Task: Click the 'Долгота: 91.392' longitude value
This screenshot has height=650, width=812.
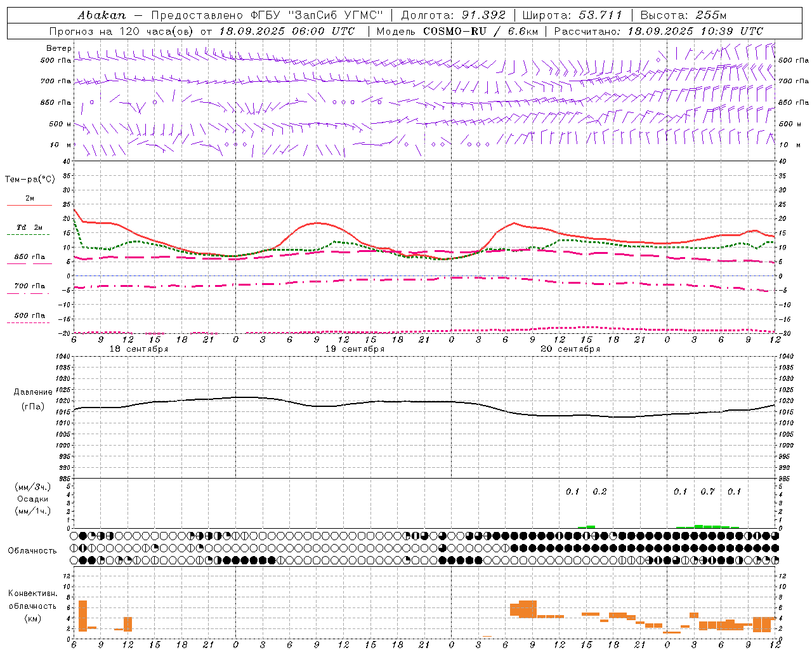Action: point(454,15)
